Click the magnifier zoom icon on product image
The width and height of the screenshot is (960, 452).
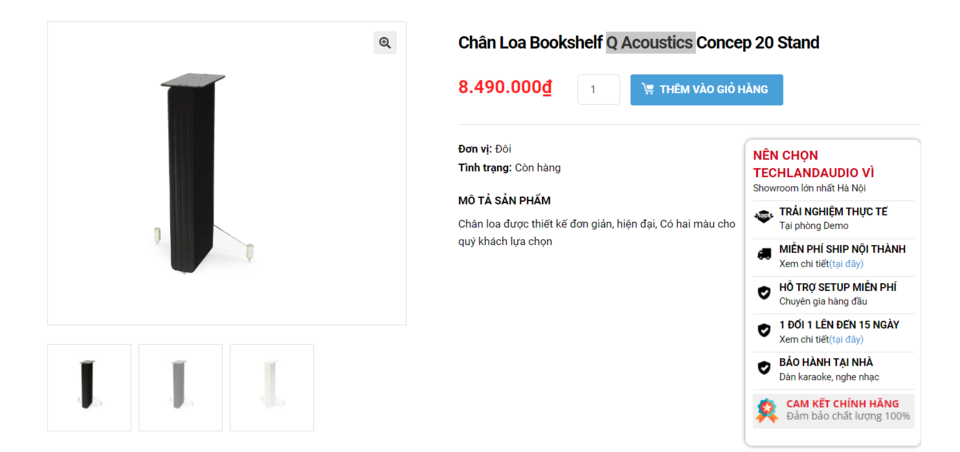tap(384, 42)
